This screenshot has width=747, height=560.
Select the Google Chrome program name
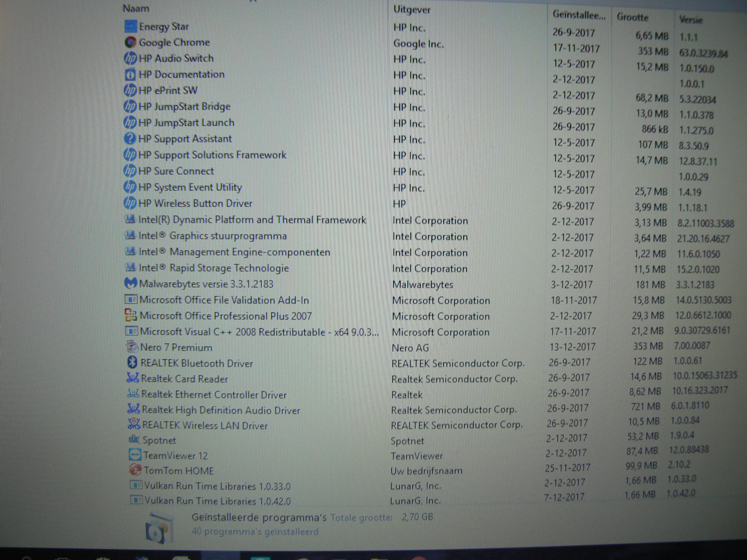click(x=175, y=42)
